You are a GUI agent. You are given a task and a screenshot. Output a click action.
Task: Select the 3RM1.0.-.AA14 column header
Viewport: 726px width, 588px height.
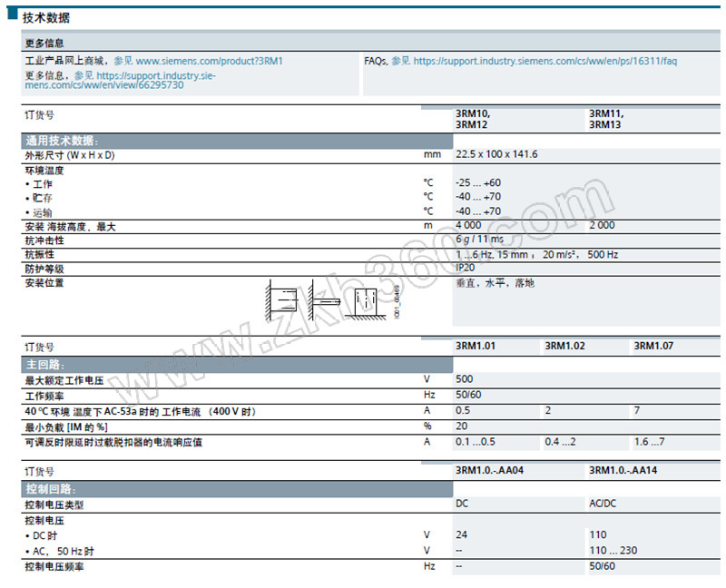pos(623,470)
